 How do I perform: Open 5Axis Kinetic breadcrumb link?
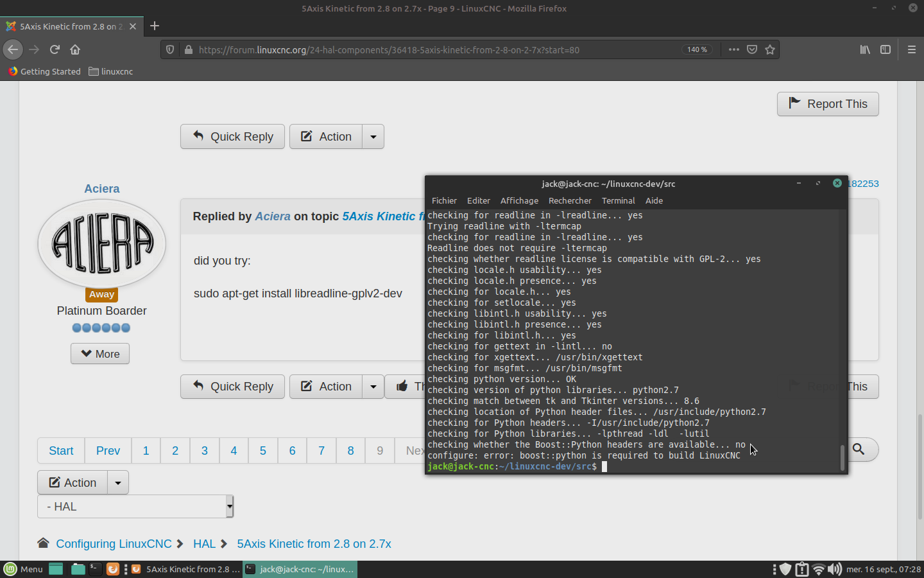[314, 544]
